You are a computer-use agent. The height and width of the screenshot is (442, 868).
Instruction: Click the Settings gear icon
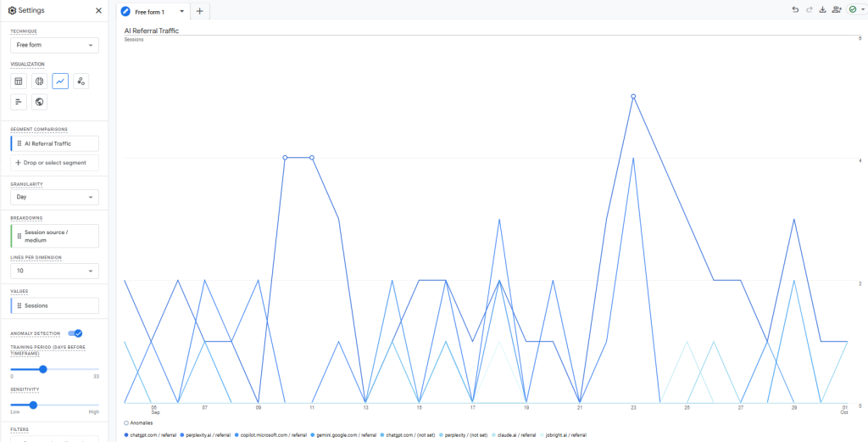pyautogui.click(x=12, y=10)
